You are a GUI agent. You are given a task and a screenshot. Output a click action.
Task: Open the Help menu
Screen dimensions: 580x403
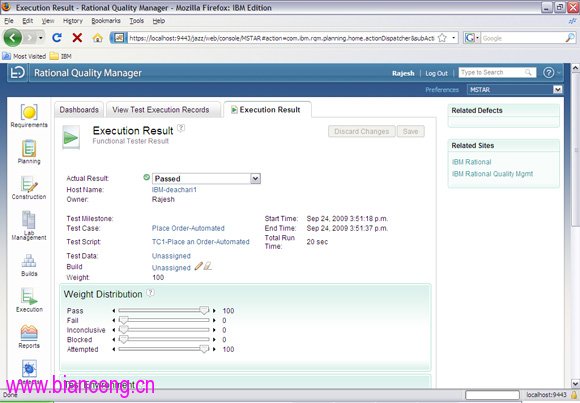click(x=159, y=21)
